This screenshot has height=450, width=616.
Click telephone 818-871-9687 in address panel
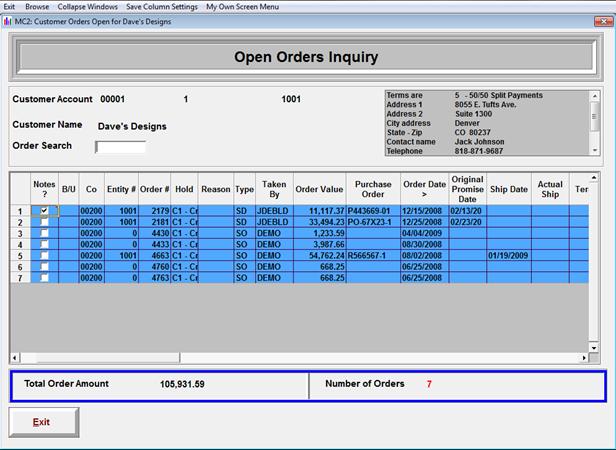coord(478,151)
